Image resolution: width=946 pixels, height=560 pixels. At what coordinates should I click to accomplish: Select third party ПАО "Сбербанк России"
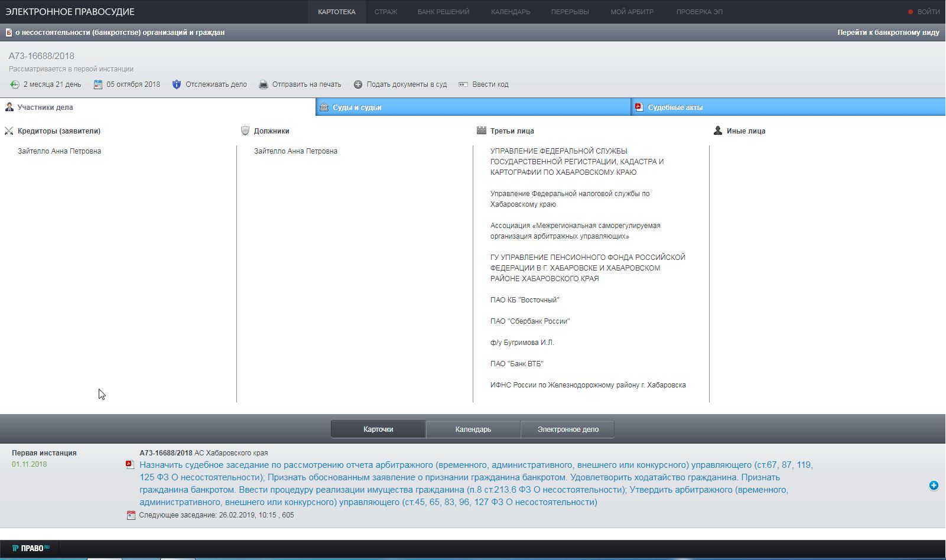529,321
